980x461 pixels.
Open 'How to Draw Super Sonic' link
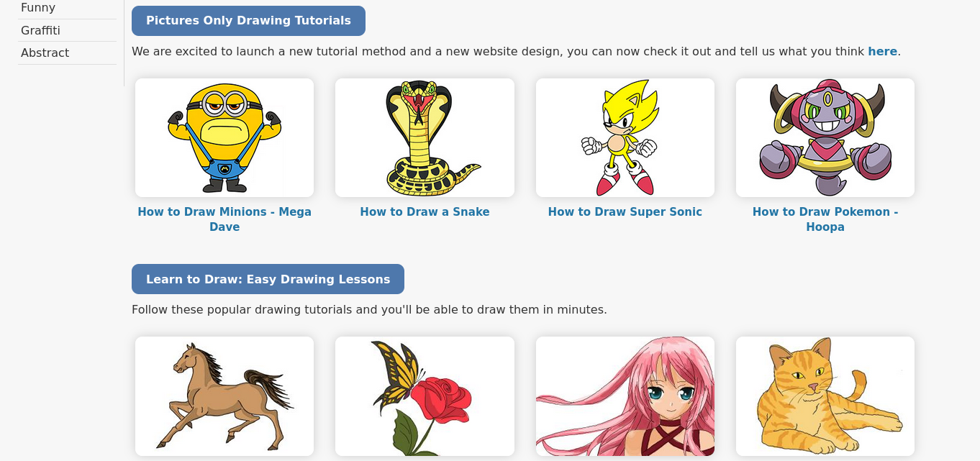625,212
